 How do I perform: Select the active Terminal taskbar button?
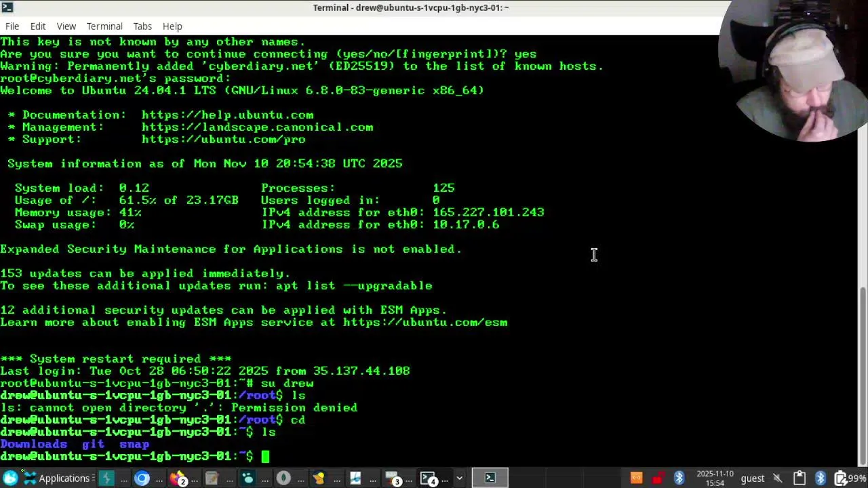[x=490, y=478]
